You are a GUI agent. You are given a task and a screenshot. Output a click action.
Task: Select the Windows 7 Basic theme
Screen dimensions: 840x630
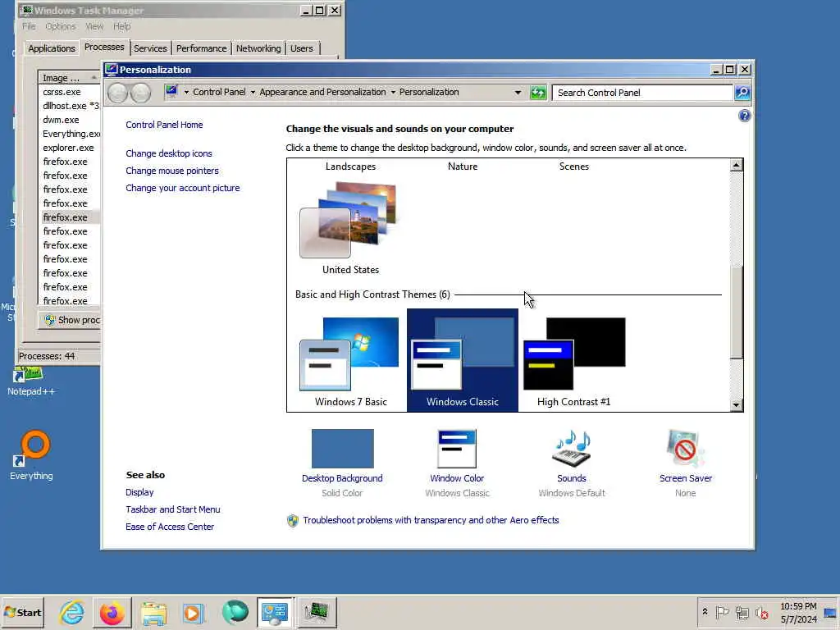pyautogui.click(x=350, y=361)
